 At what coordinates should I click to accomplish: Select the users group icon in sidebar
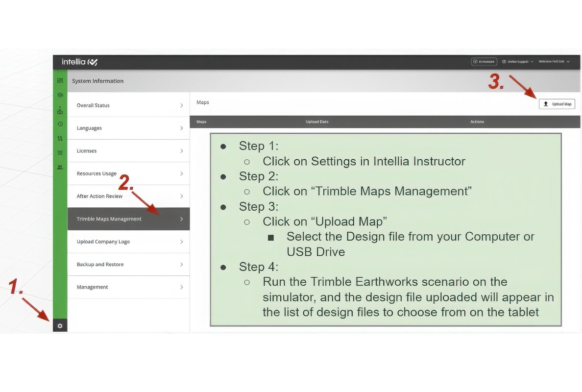pyautogui.click(x=60, y=168)
